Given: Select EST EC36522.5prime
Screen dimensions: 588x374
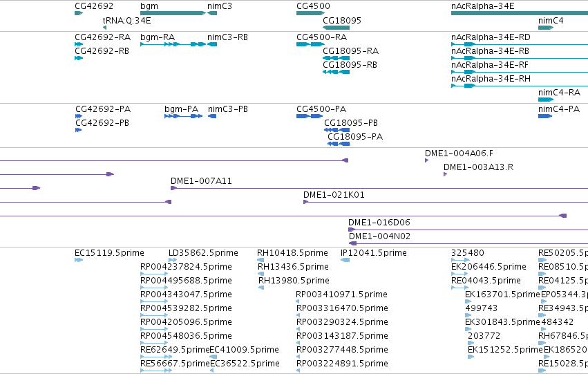Looking at the screenshot, I should tap(245, 364).
